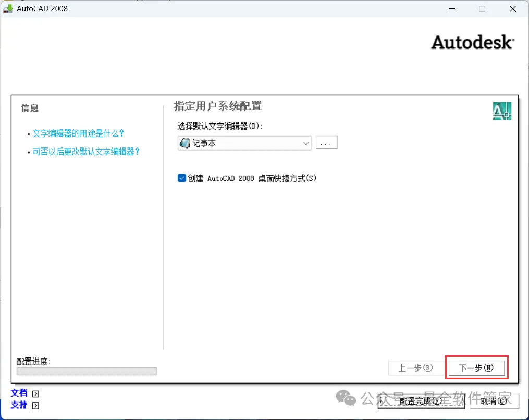Image resolution: width=529 pixels, height=420 pixels.
Task: Open the 支持 link
Action: point(19,405)
